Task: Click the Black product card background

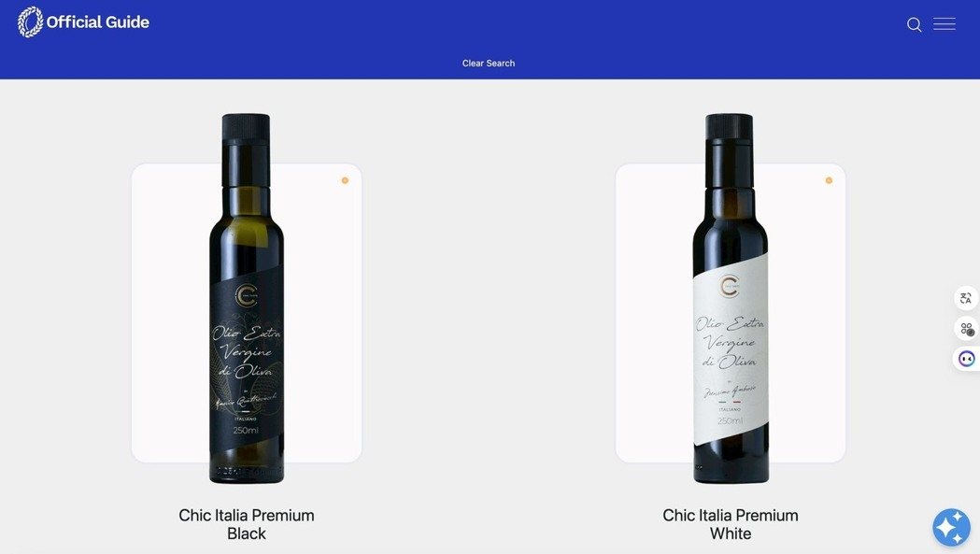Action: click(170, 313)
